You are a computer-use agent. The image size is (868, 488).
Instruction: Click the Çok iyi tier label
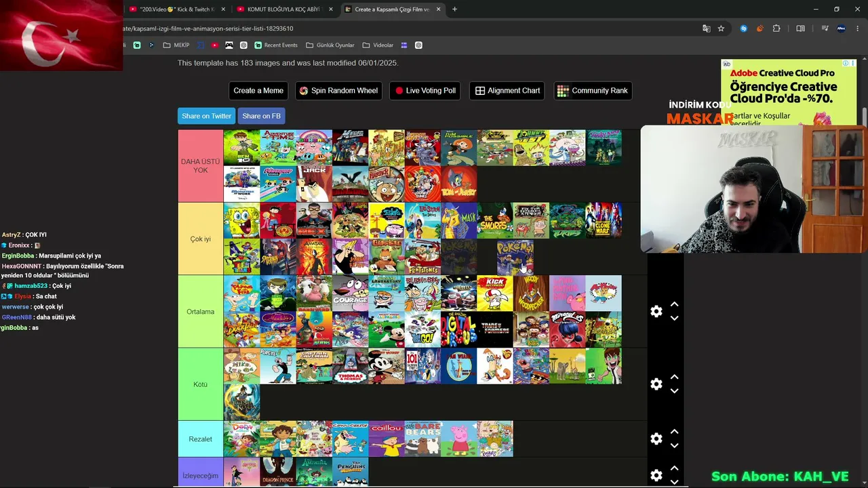click(x=201, y=239)
